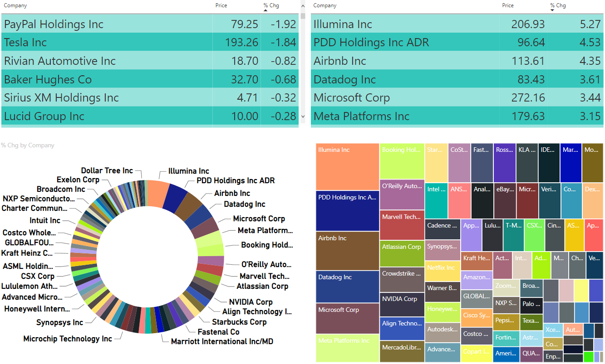Screen dimensions: 605x364
Task: Sort right table by Company column header
Action: click(325, 5)
